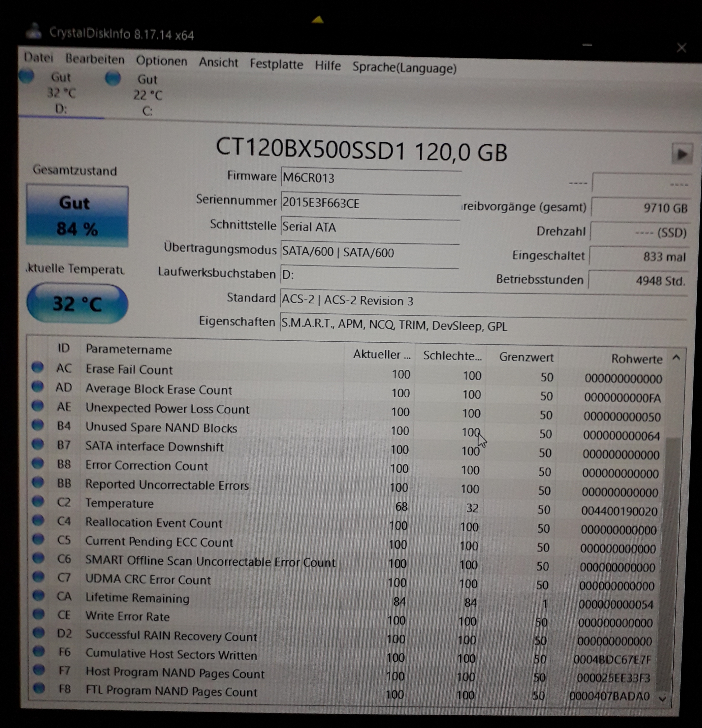Click the Parametername column header
Image resolution: width=702 pixels, height=728 pixels.
pos(129,350)
